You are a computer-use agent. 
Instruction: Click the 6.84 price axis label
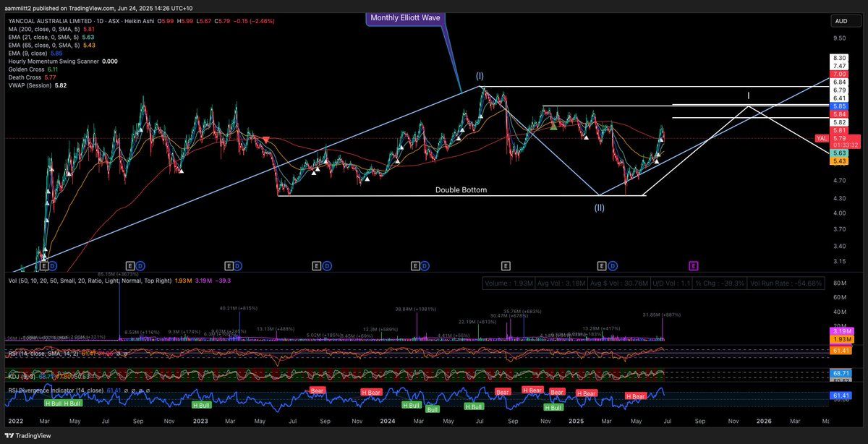(840, 82)
